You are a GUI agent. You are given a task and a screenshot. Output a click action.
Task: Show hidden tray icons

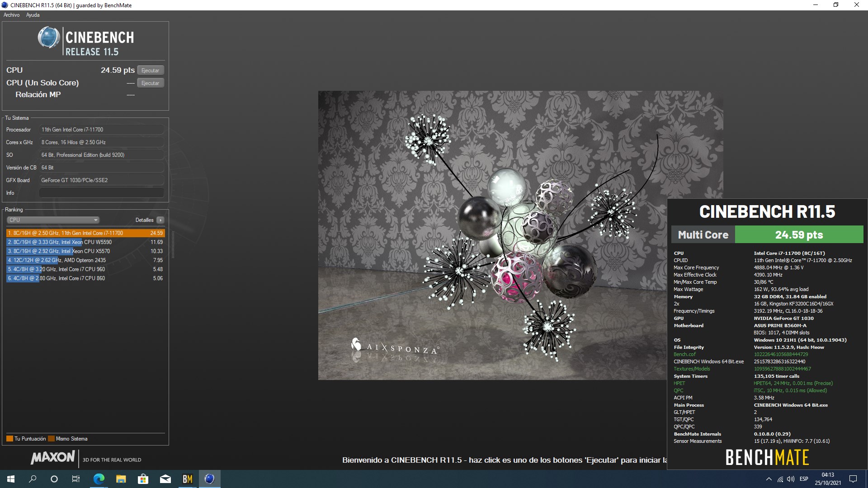(x=769, y=479)
